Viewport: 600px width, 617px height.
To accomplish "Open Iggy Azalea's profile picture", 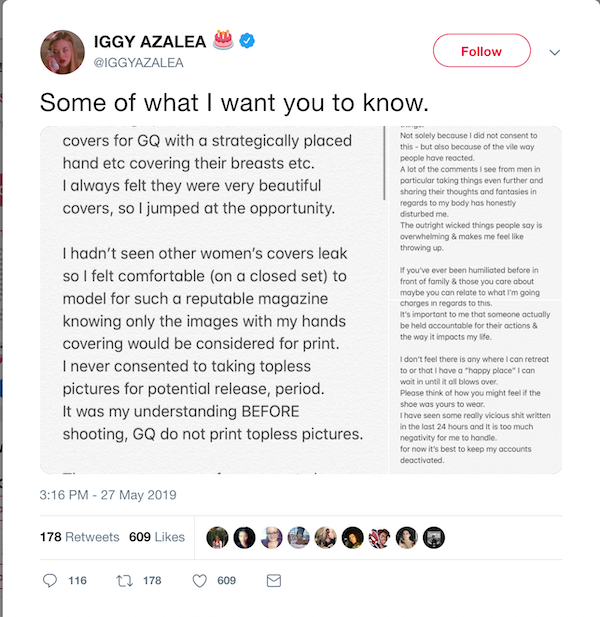I will pyautogui.click(x=61, y=52).
